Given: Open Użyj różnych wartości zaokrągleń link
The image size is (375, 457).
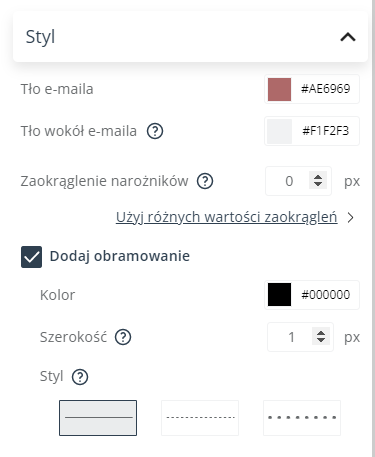Looking at the screenshot, I should pyautogui.click(x=227, y=217).
